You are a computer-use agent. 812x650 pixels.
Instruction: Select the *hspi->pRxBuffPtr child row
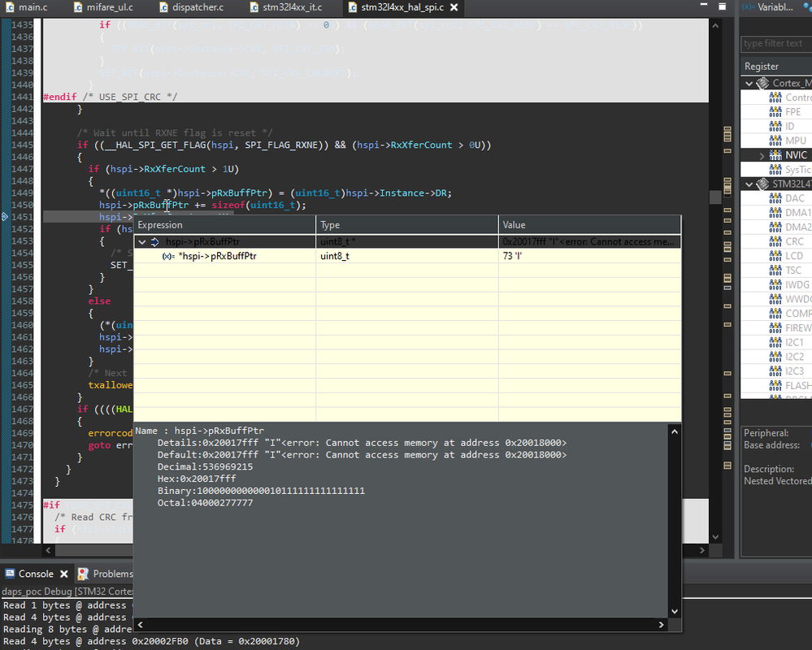click(x=406, y=256)
